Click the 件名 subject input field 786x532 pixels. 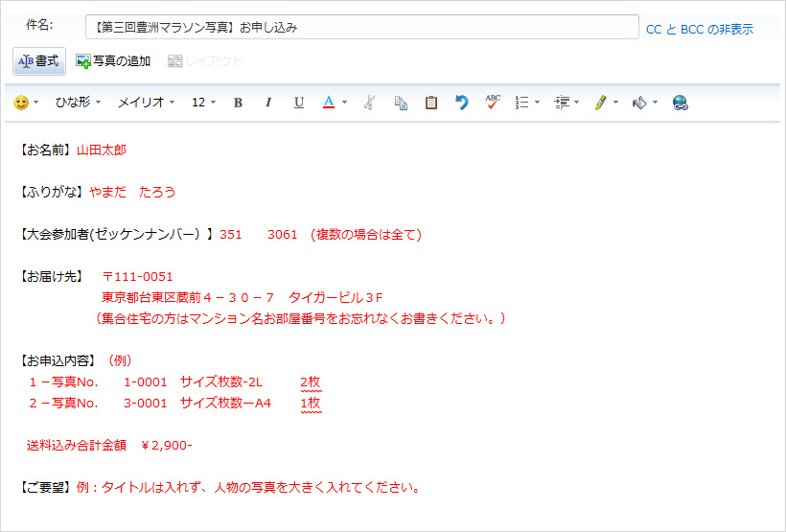point(362,27)
